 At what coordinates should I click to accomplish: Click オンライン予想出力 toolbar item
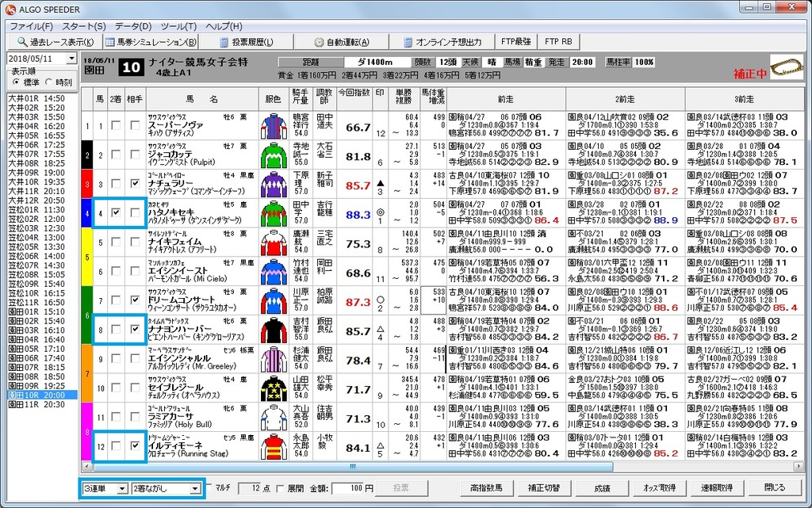tap(443, 42)
